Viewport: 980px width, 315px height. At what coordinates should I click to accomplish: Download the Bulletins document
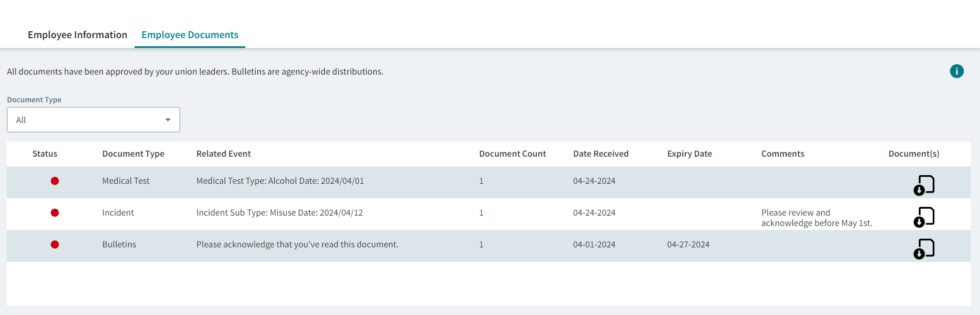(923, 249)
